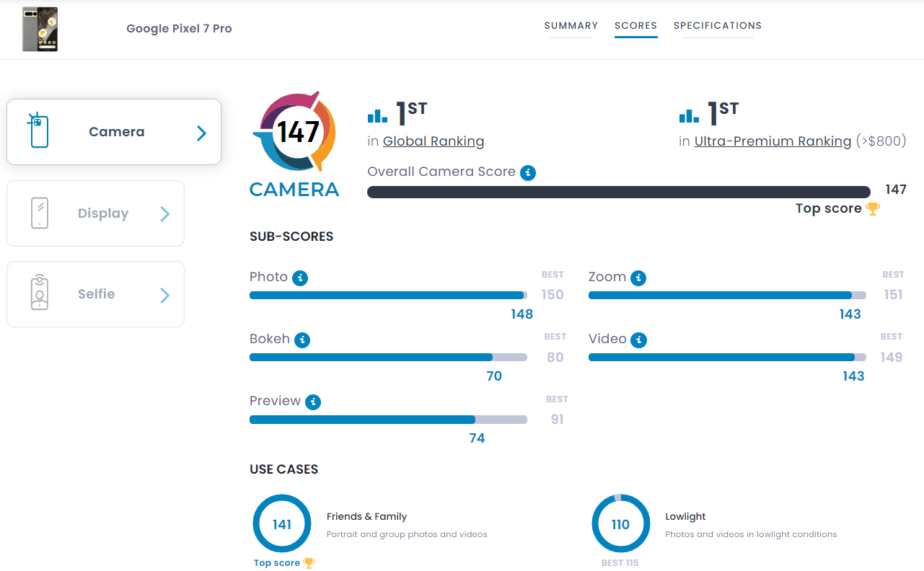The width and height of the screenshot is (924, 571).
Task: Click info icon next to Photo sub-score
Action: tap(300, 278)
